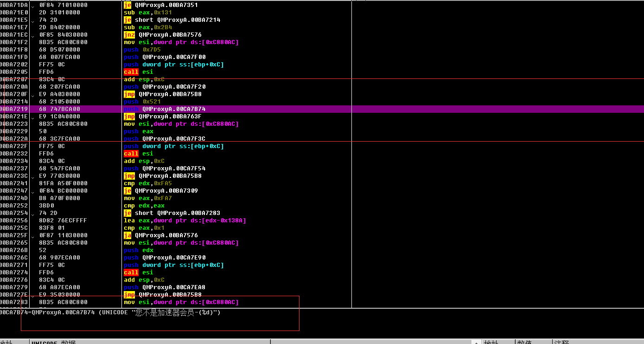Click hex bytes 68 747BCA00
Screen dimensions: 644x344
point(59,109)
